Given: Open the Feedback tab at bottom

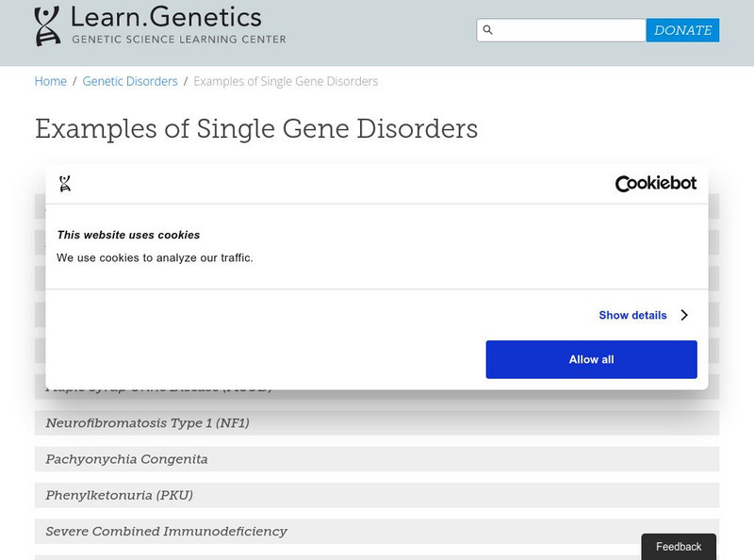Looking at the screenshot, I should coord(679,547).
